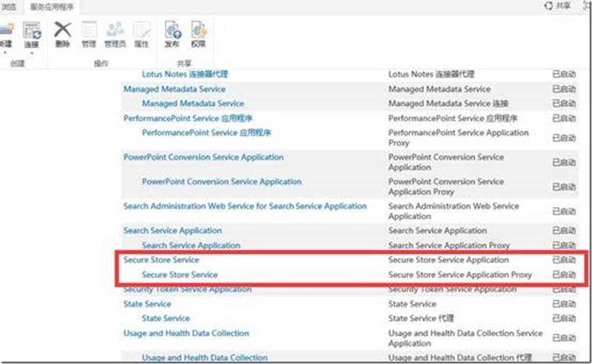Open non-indented PowerPoint Conversion Service Application link
The height and width of the screenshot is (364, 592).
(203, 157)
